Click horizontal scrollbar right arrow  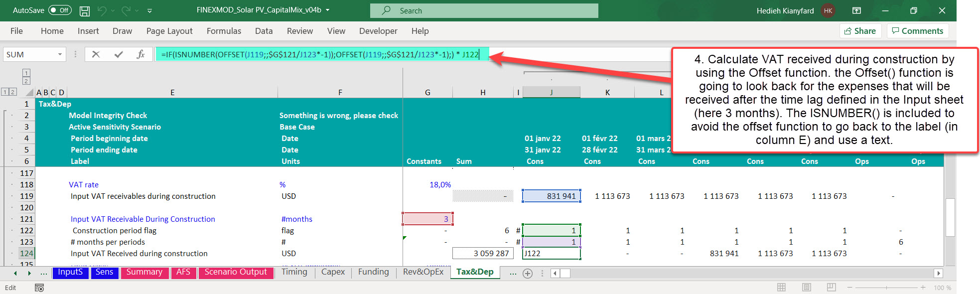click(x=939, y=273)
